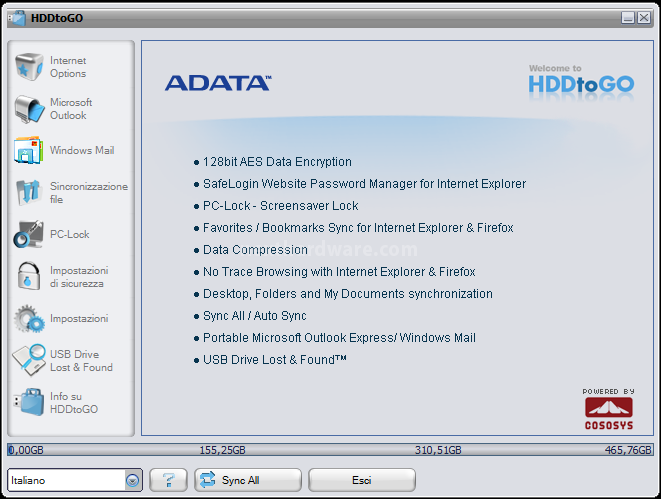Click the Microsoft Outlook mailbox icon
Viewport: 661px width, 499px height.
tap(29, 109)
